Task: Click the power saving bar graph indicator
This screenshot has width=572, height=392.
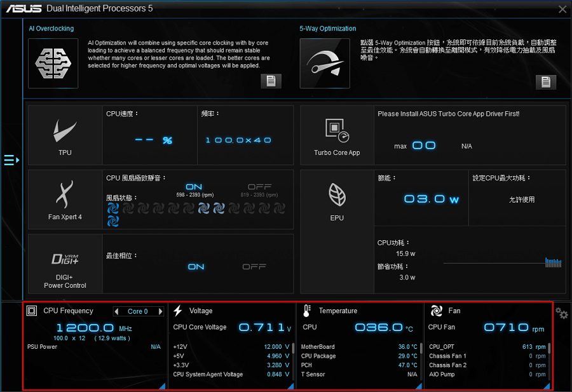Action: click(553, 262)
